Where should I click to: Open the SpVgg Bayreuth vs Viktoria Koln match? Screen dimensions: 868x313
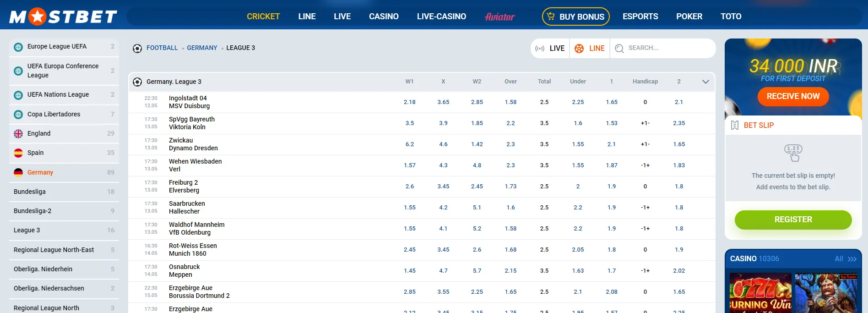click(x=191, y=123)
